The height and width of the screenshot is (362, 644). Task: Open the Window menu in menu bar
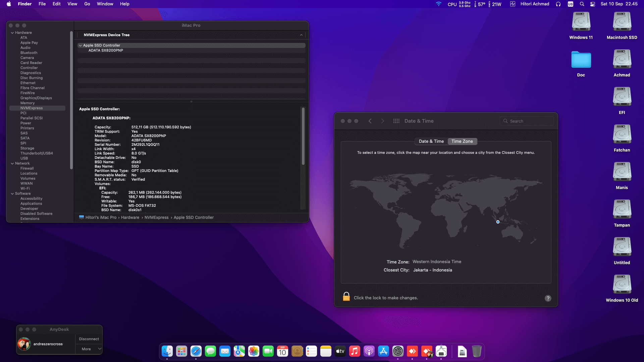click(105, 4)
